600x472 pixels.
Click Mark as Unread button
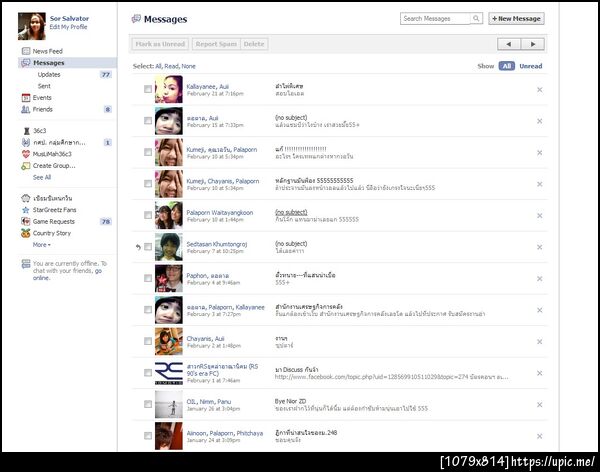click(160, 44)
